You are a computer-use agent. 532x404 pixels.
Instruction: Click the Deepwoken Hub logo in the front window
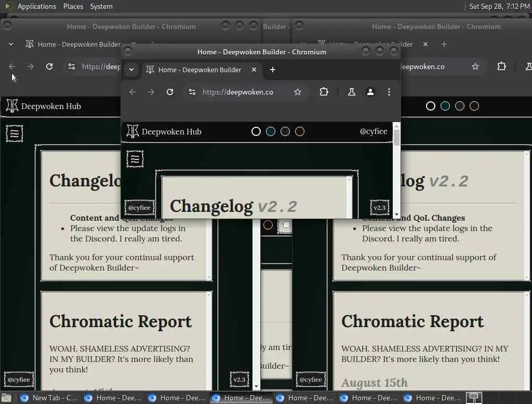[x=164, y=131]
